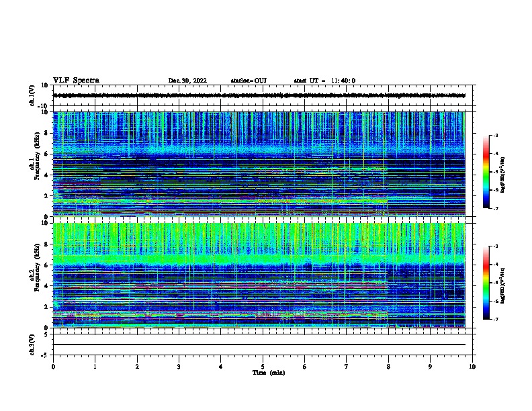The height and width of the screenshot is (411, 532).
Task: Click the 8 kHz tick on ch.2 frequency axis
Action: (46, 244)
